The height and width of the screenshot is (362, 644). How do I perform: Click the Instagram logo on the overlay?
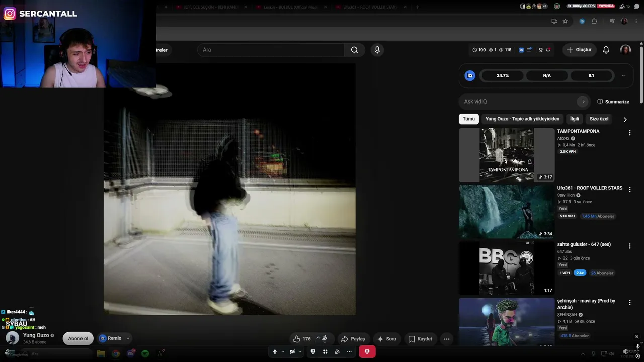(10, 14)
